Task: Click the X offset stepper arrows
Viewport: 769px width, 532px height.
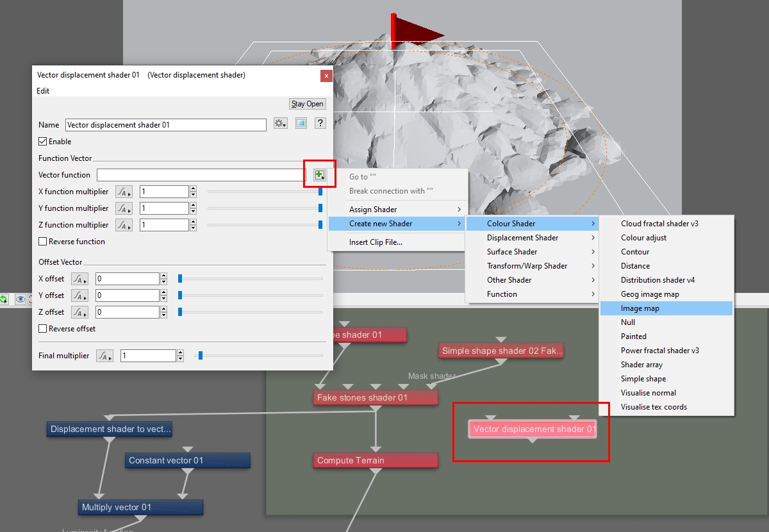Action: (x=163, y=279)
